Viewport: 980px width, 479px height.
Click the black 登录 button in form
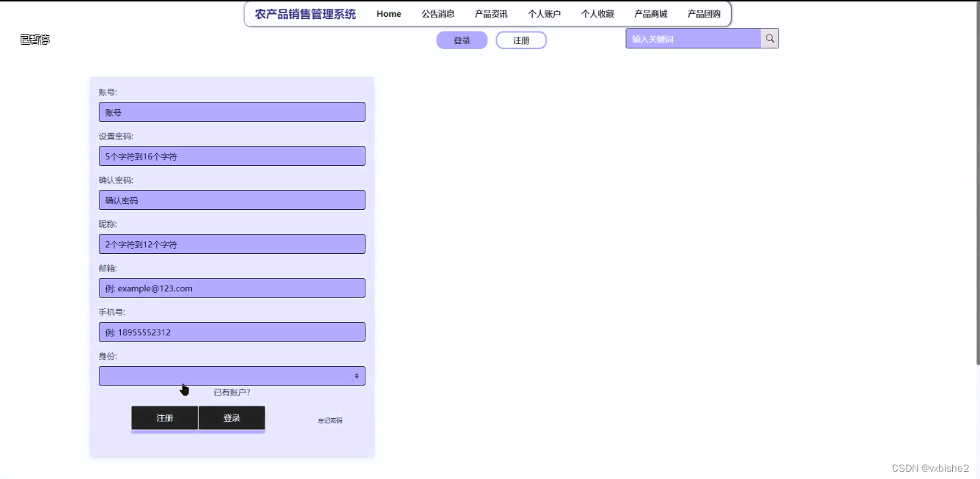[x=232, y=418]
